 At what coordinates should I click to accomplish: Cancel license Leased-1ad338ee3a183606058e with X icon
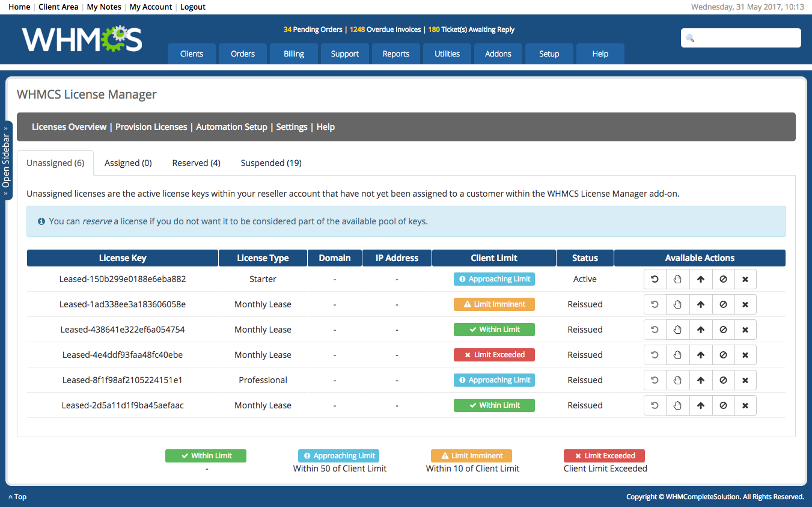pos(745,304)
